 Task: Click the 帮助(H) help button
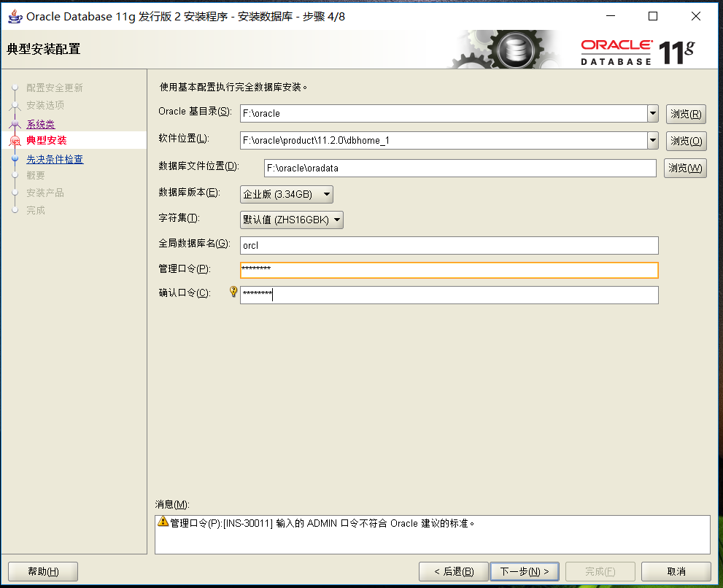point(43,571)
